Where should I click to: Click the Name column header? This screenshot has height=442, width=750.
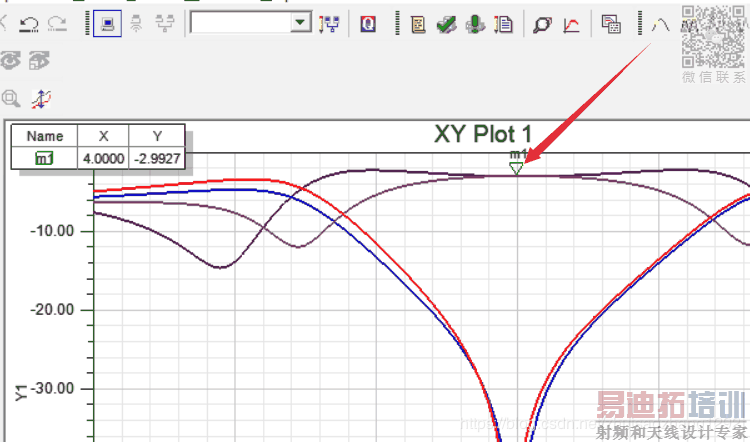coord(44,136)
